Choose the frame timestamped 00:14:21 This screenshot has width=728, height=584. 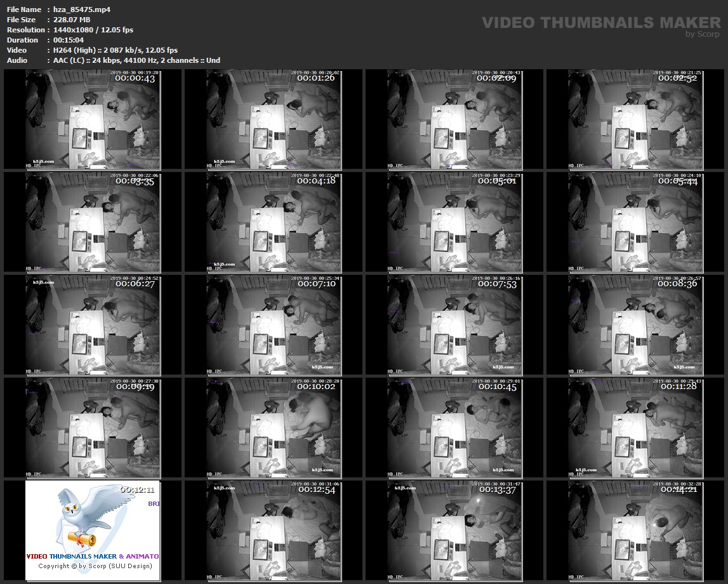(x=635, y=531)
